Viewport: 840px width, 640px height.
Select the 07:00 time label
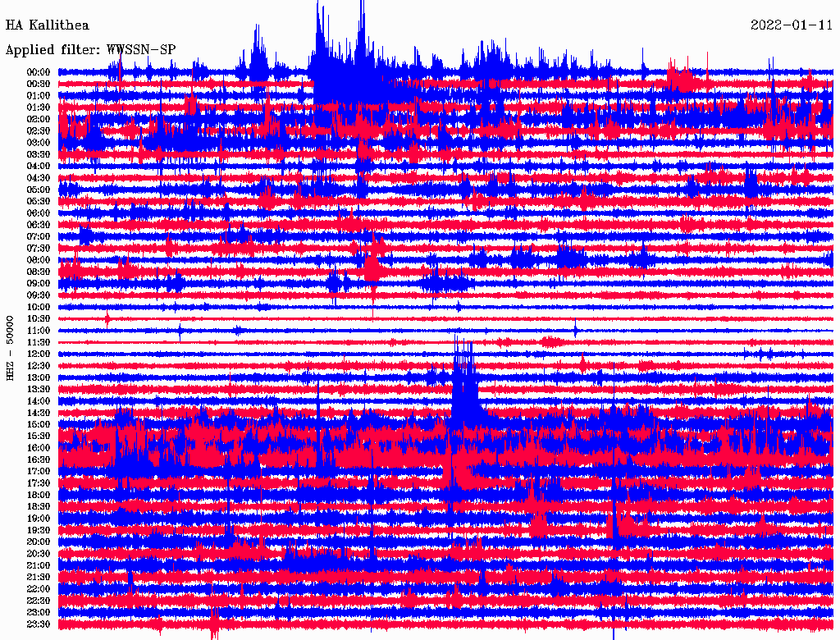[39, 236]
